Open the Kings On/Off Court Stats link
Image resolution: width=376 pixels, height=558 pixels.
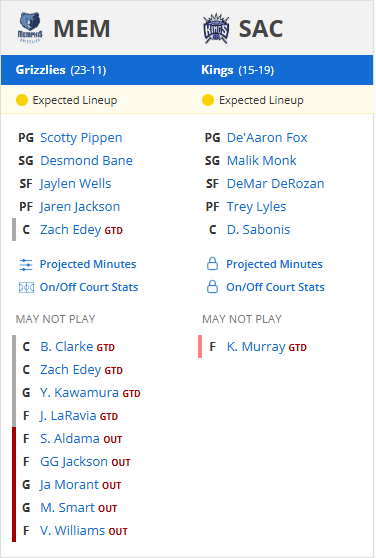pyautogui.click(x=275, y=287)
